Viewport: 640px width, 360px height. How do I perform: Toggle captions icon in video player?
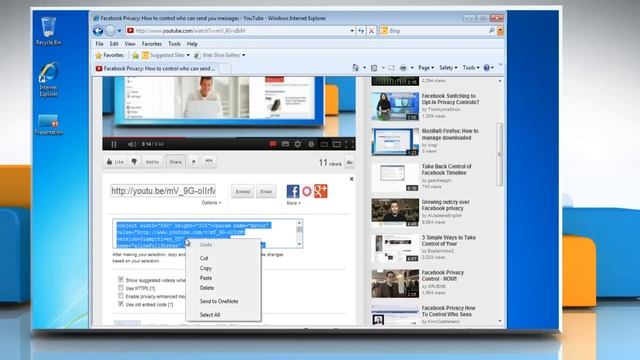(285, 144)
